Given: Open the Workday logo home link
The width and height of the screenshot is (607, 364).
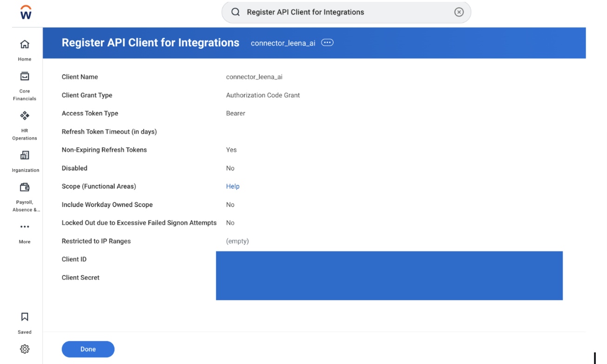Looking at the screenshot, I should [26, 12].
